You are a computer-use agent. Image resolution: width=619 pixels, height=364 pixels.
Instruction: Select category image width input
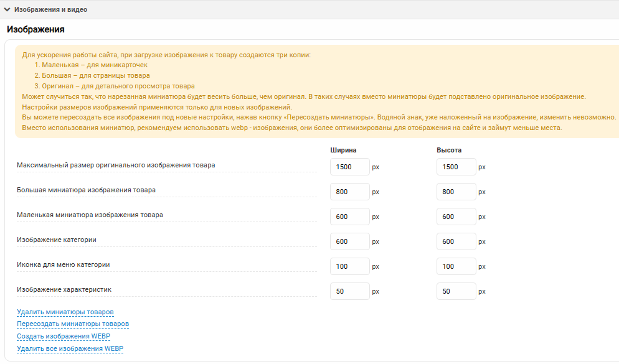tap(349, 241)
